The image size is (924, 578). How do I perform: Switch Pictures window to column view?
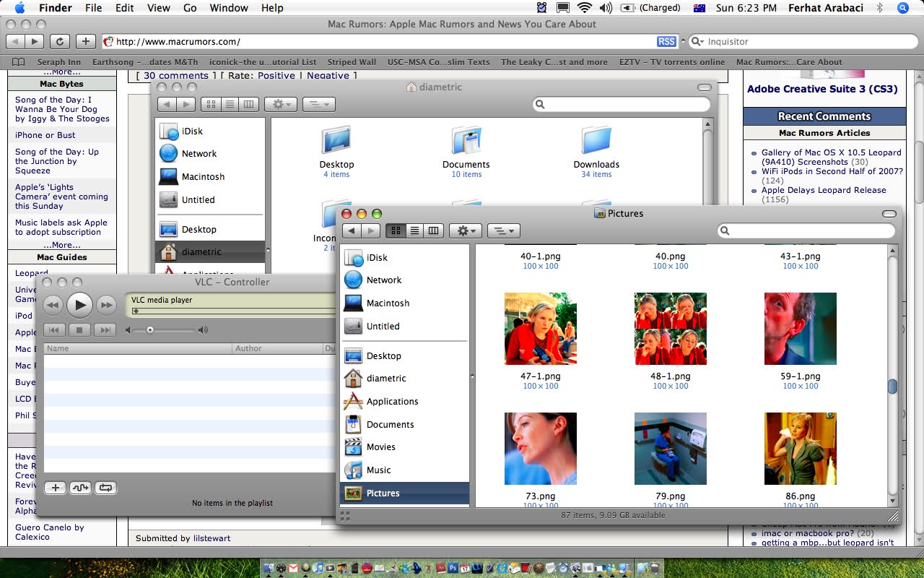point(433,230)
